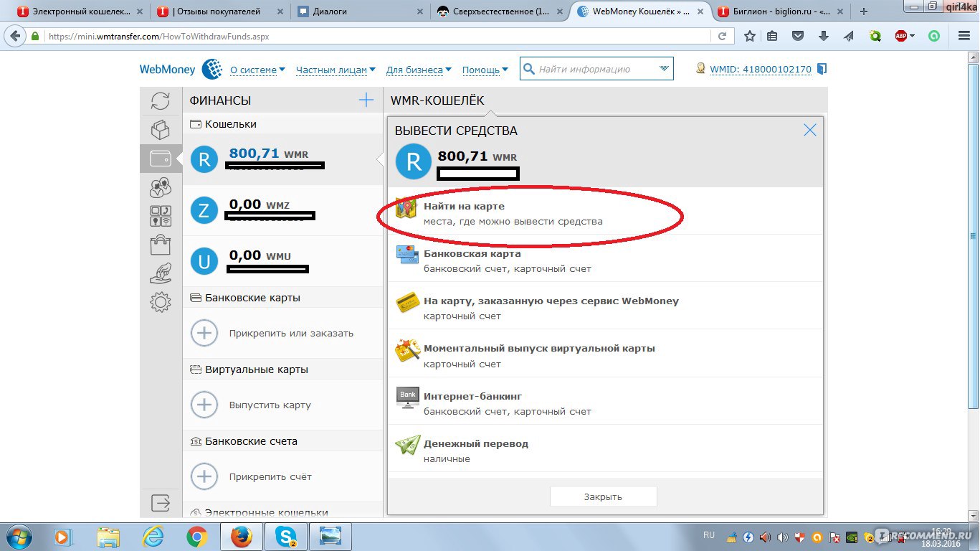The image size is (980, 551).
Task: Open Windows Explorer folder from taskbar
Action: (x=108, y=537)
